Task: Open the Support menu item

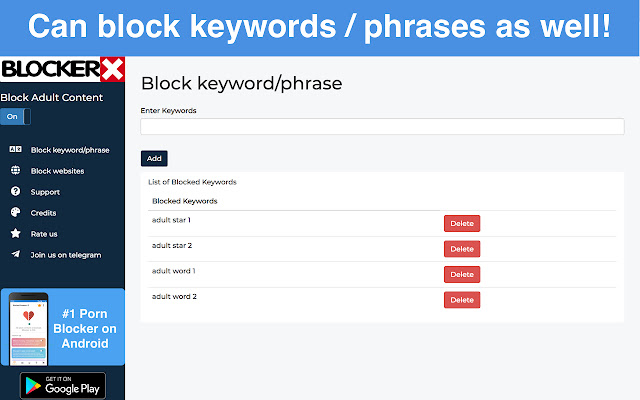Action: (45, 192)
